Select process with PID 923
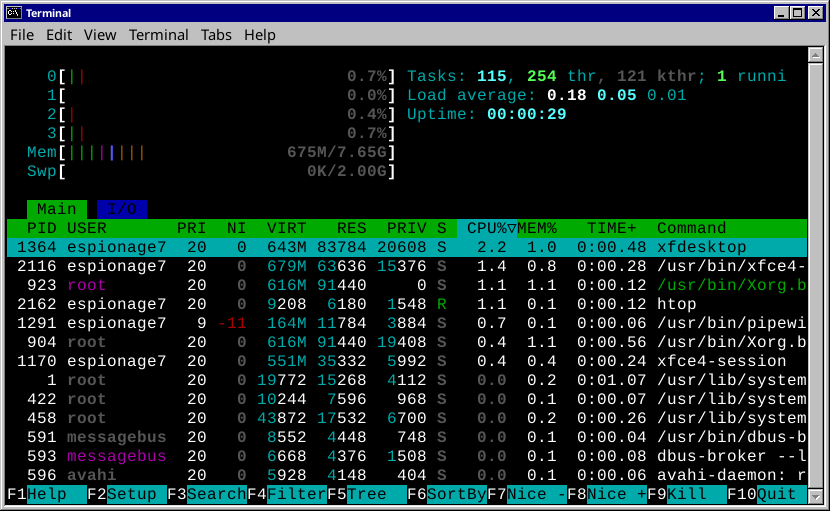The image size is (830, 511). click(407, 285)
